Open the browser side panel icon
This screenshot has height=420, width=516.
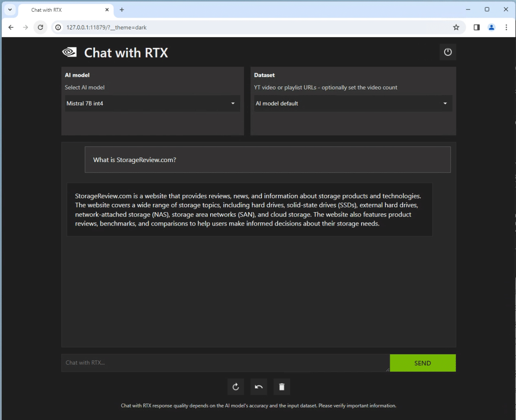[x=476, y=27]
